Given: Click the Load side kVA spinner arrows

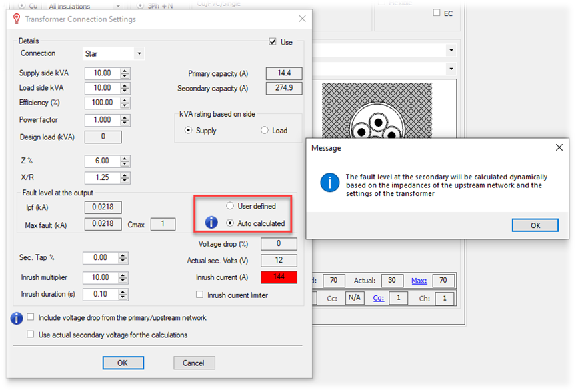Looking at the screenshot, I should (x=125, y=88).
